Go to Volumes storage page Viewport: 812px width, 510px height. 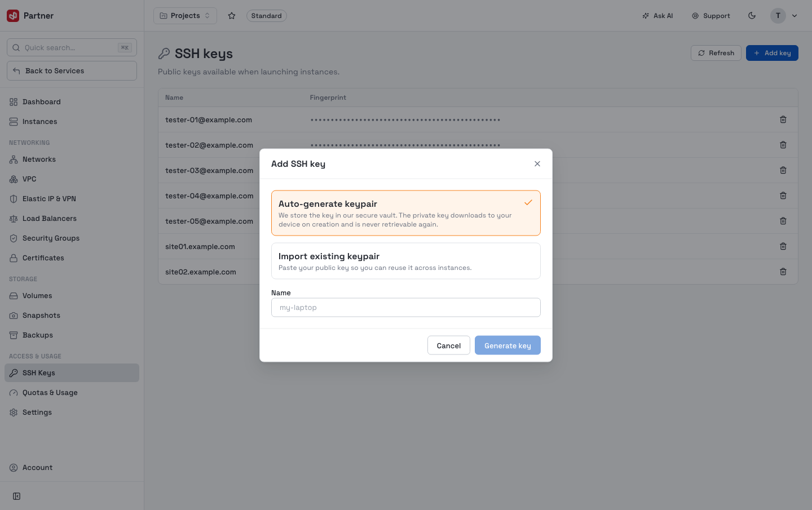coord(72,296)
